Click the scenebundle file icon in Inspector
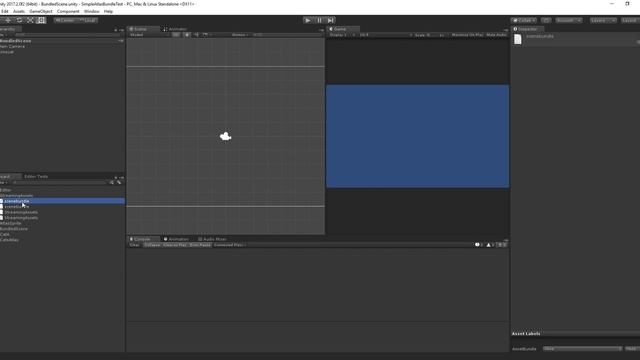Screen dimensions: 640x360 tap(518, 39)
